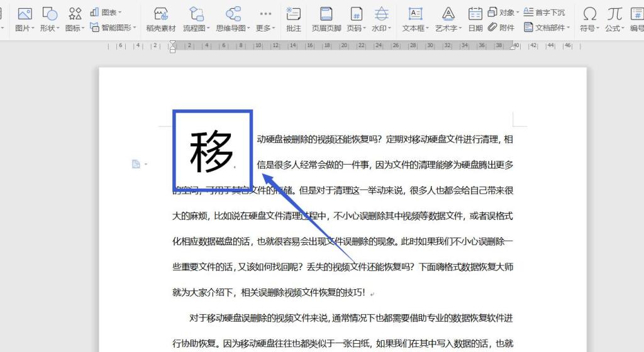Screen dimensions: 644x352
Task: Open the 文本框 dropdown arrow
Action: tap(428, 28)
